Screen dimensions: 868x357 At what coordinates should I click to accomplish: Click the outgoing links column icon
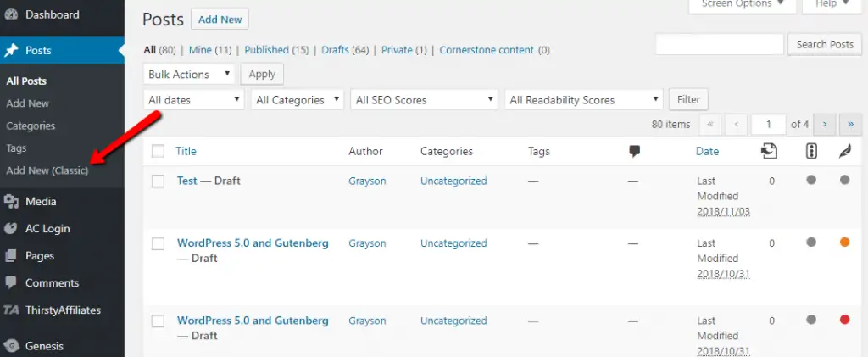[x=770, y=151]
